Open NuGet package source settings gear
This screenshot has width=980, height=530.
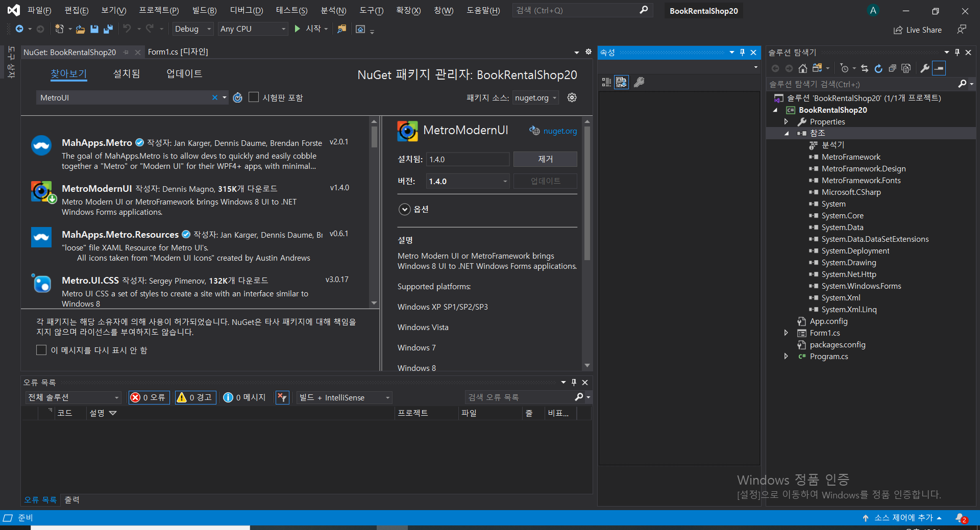[572, 97]
